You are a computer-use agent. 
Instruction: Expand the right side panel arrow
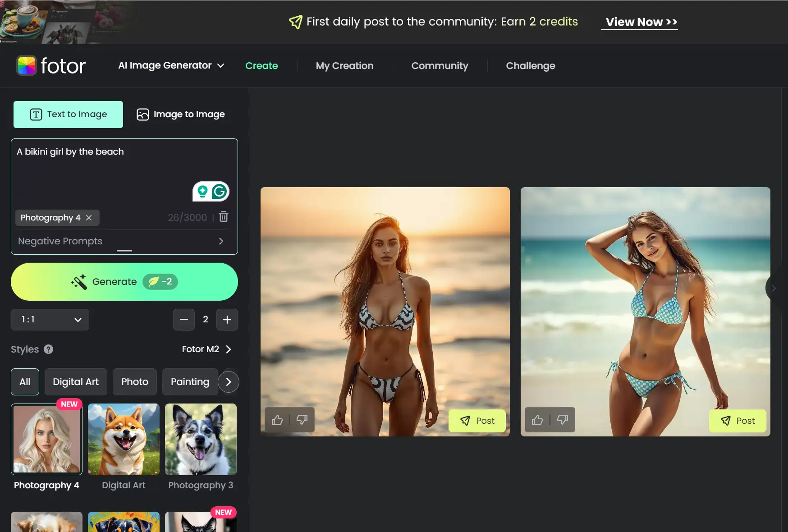tap(774, 288)
